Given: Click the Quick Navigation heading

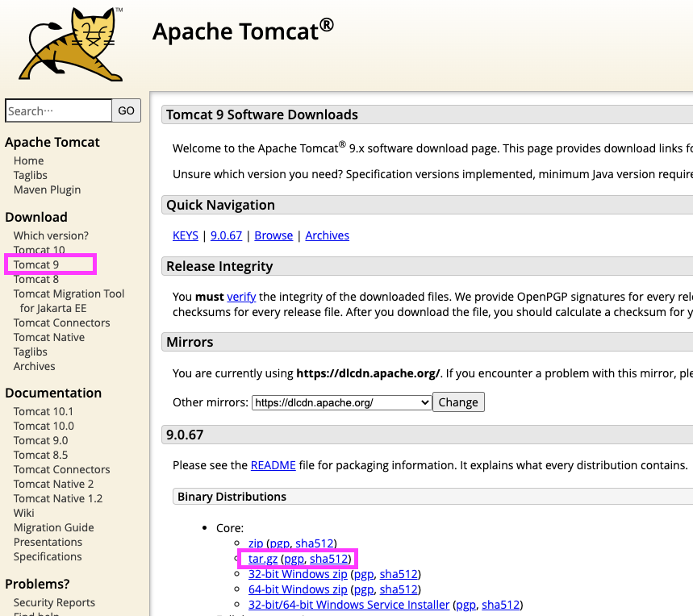Looking at the screenshot, I should pyautogui.click(x=220, y=206).
